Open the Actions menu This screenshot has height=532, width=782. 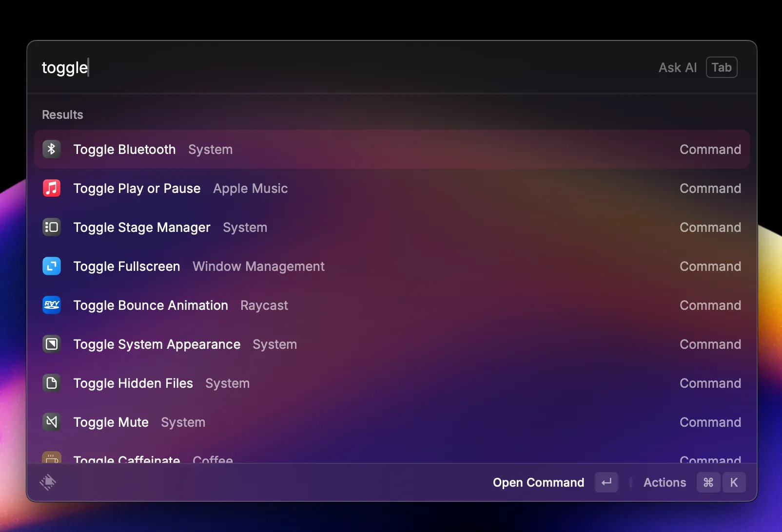(x=665, y=482)
